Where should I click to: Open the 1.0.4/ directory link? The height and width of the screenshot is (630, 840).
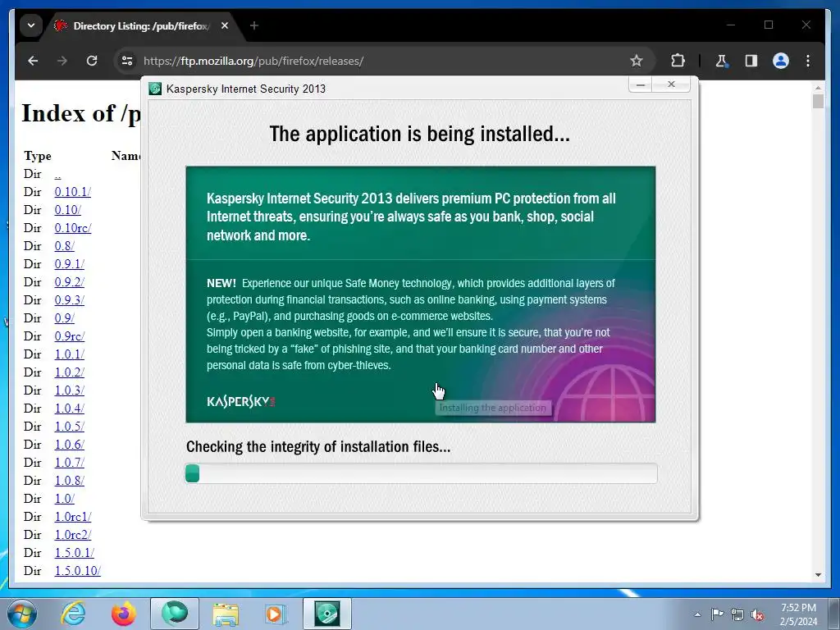coord(70,409)
